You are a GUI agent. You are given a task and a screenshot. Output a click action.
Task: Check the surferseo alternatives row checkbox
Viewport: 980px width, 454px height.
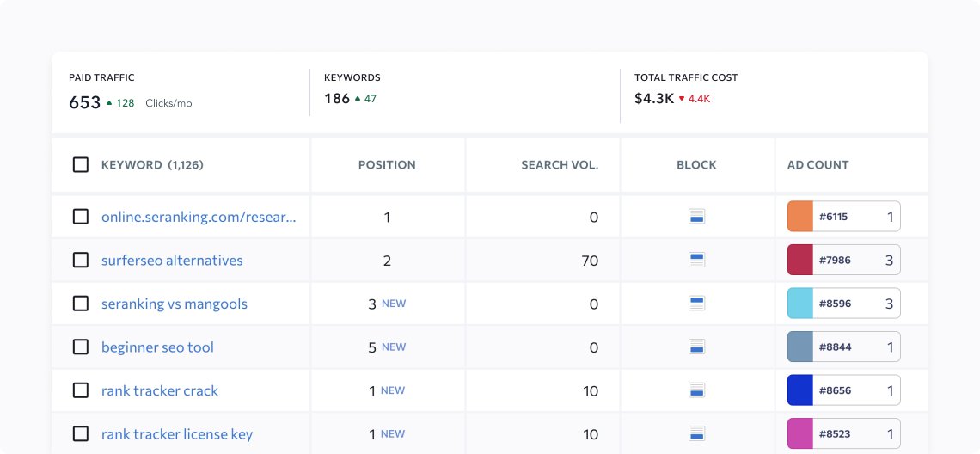(x=81, y=261)
